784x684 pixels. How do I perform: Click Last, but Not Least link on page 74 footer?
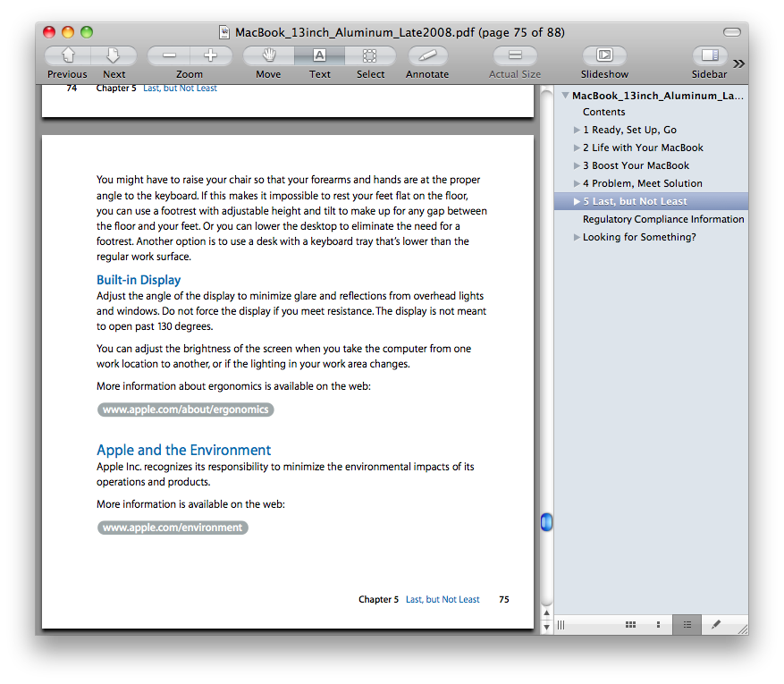(x=180, y=89)
